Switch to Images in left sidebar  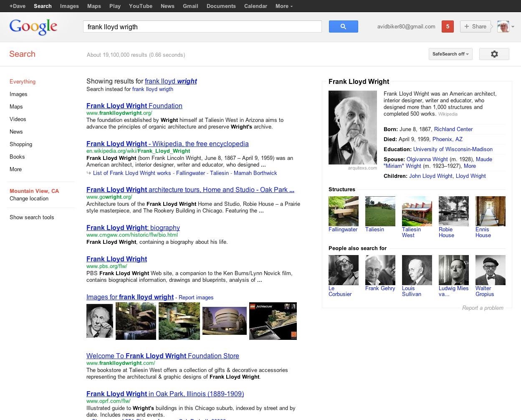[18, 94]
